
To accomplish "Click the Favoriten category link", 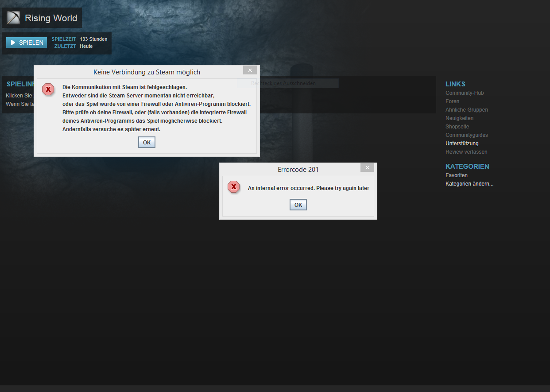I will (456, 175).
